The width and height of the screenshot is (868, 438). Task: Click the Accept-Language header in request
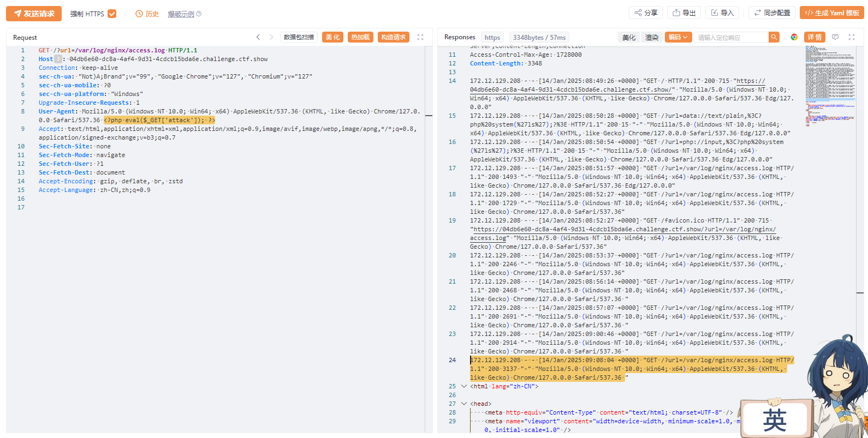coord(94,190)
